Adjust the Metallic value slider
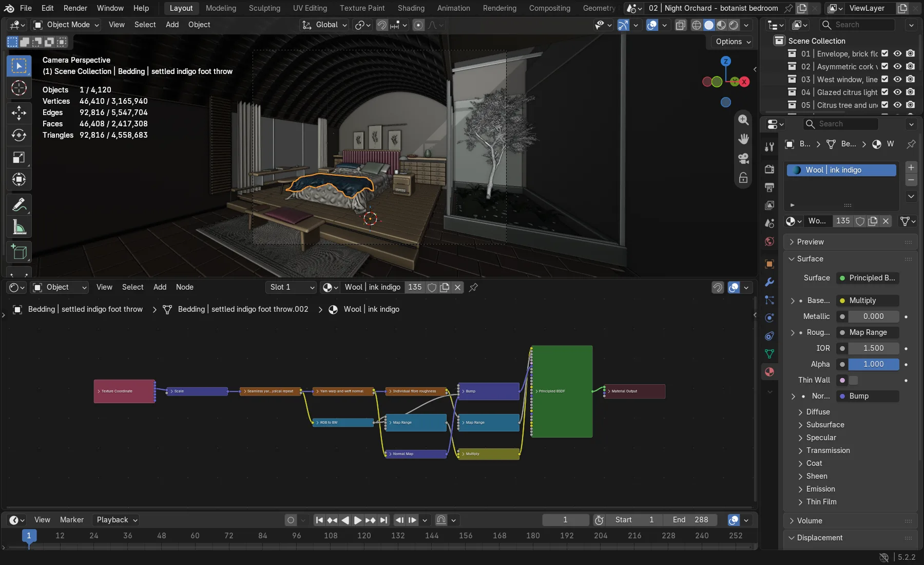This screenshot has height=565, width=924. (873, 316)
